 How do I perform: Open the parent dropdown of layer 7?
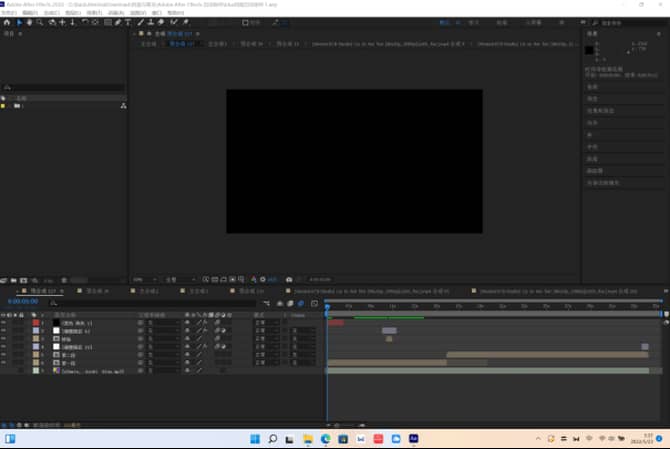point(164,371)
